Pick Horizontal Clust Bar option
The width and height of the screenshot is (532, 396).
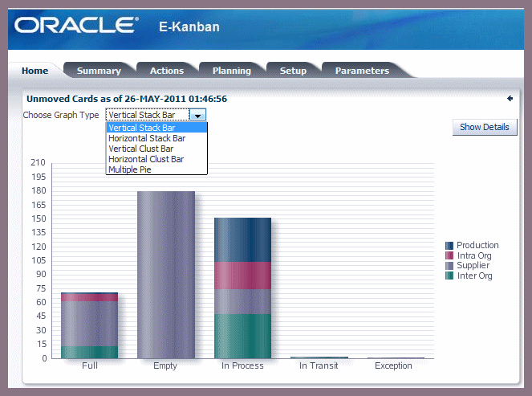[156, 159]
